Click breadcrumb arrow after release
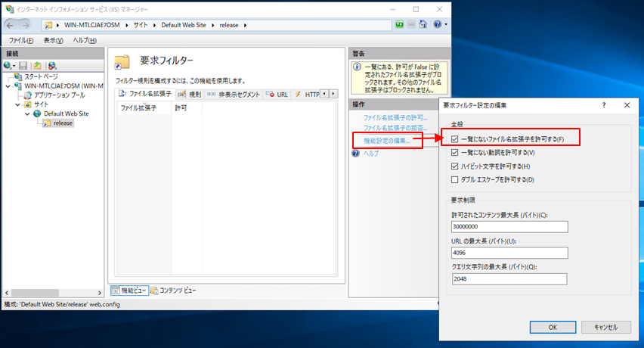This screenshot has width=644, height=348. pyautogui.click(x=245, y=25)
